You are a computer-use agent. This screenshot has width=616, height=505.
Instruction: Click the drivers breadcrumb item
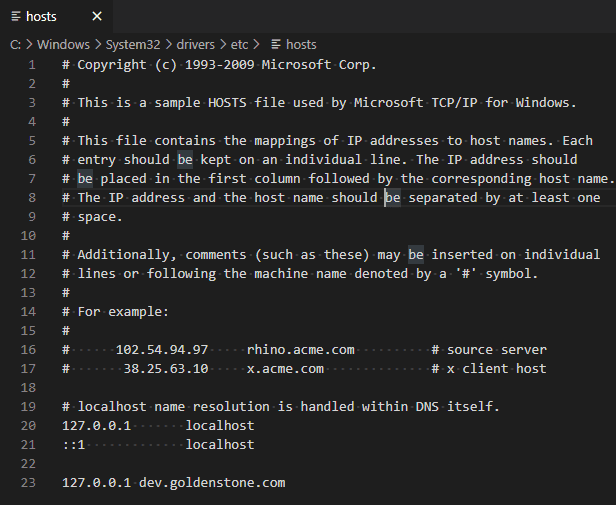pyautogui.click(x=200, y=44)
